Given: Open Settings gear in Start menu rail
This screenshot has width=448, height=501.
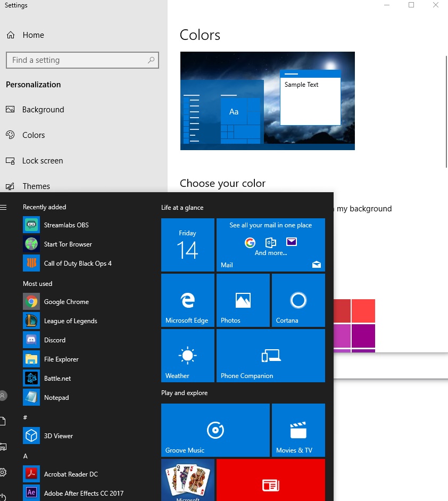Looking at the screenshot, I should (x=3, y=472).
